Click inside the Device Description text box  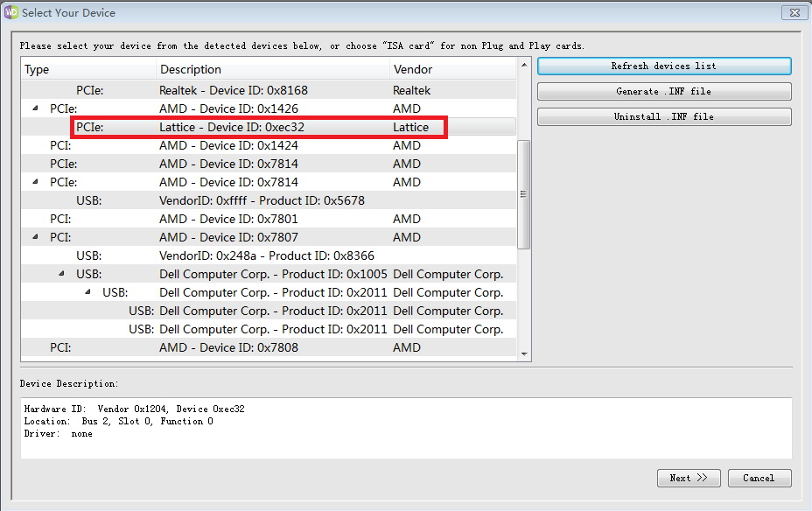click(x=406, y=428)
